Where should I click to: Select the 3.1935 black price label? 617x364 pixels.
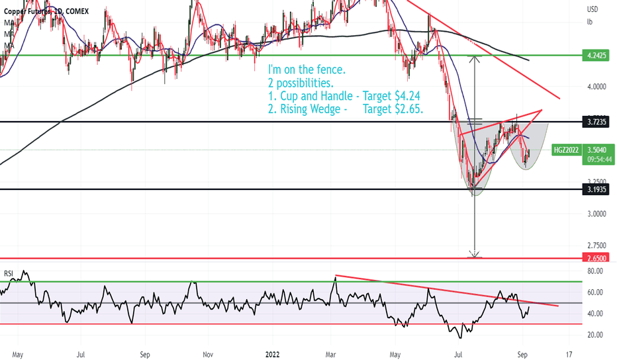click(x=596, y=189)
